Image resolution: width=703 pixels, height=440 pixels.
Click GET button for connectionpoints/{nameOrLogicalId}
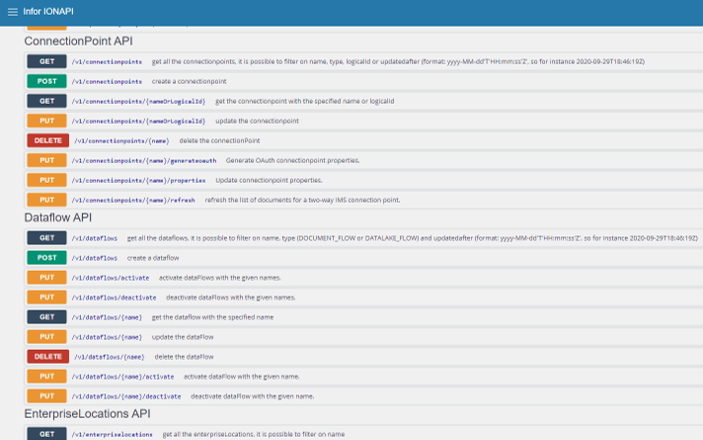pyautogui.click(x=47, y=101)
